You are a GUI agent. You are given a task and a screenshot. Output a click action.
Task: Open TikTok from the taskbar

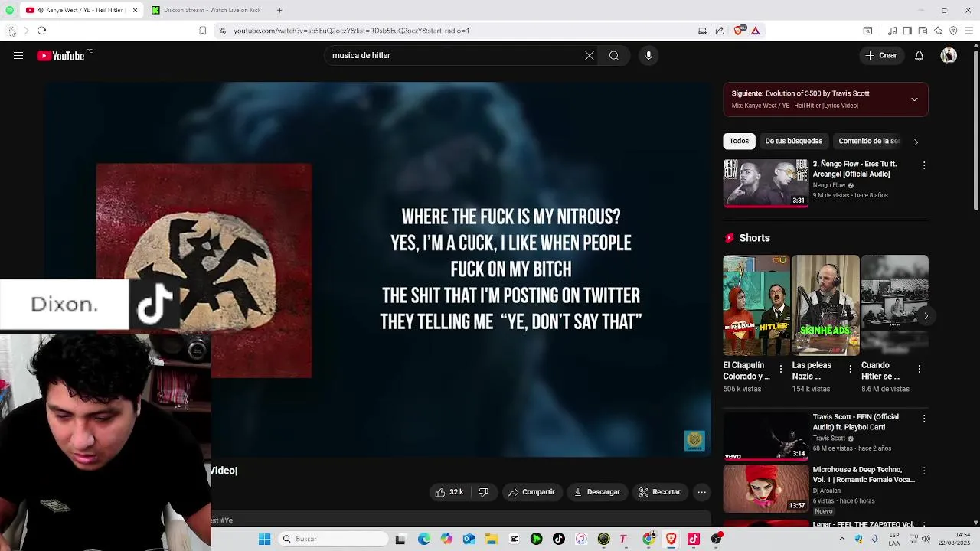pyautogui.click(x=558, y=539)
